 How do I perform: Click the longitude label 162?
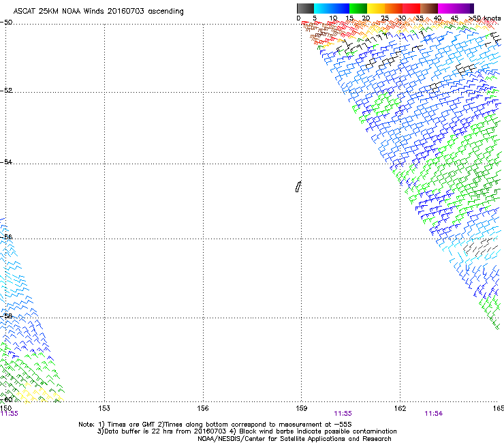[400, 408]
